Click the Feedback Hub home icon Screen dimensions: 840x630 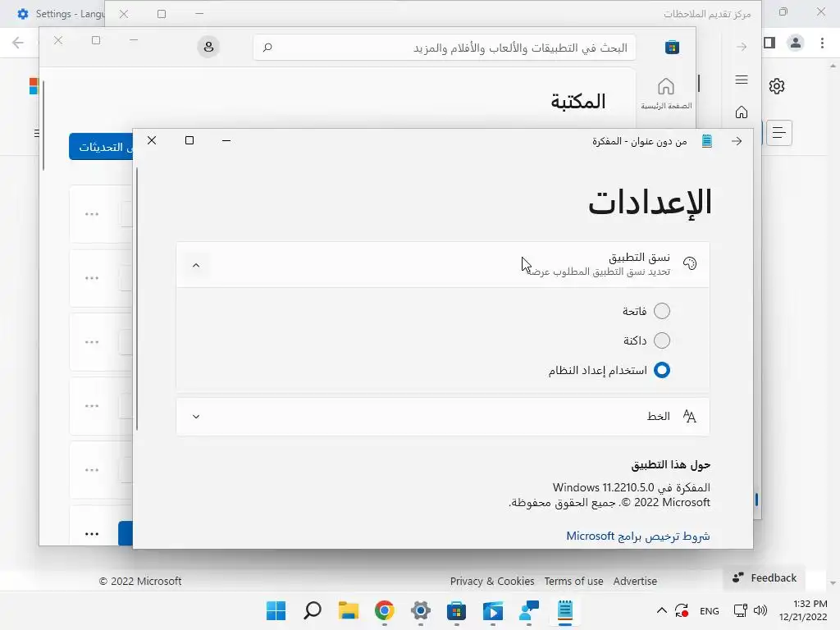click(742, 112)
